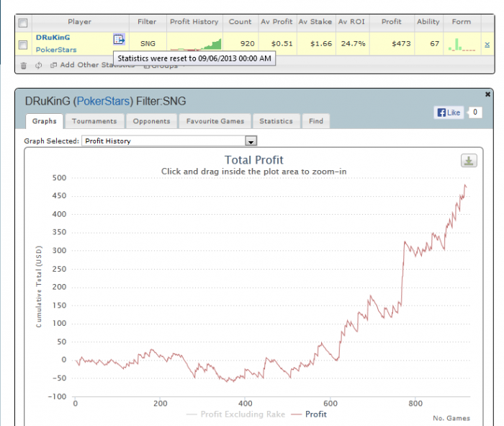Toggle the Profit Excluding Rake legend series
This screenshot has height=426, width=504.
[236, 414]
